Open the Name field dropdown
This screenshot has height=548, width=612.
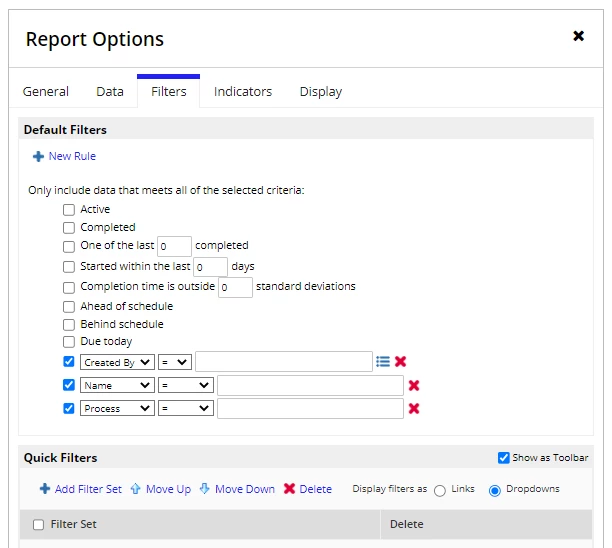[x=117, y=385]
